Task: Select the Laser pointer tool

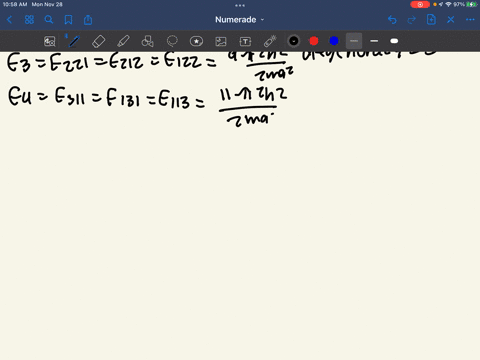Action: [x=270, y=41]
